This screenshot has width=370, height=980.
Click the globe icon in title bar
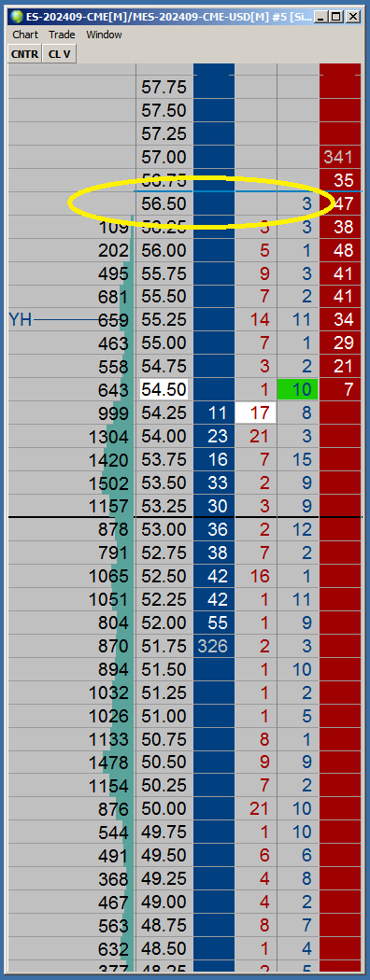coord(16,17)
